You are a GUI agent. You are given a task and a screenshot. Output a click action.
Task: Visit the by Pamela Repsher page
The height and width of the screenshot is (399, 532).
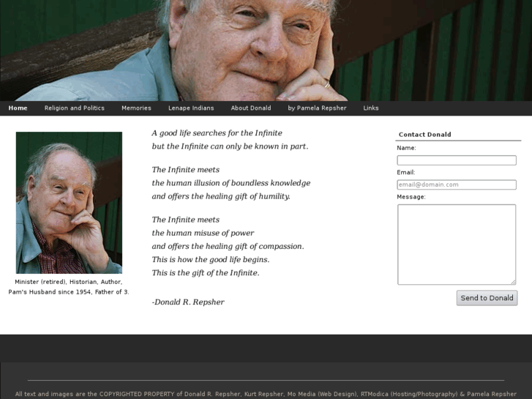[x=317, y=108]
